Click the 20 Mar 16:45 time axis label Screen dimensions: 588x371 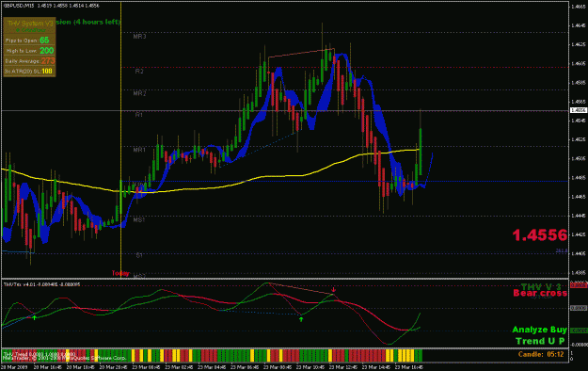click(48, 367)
